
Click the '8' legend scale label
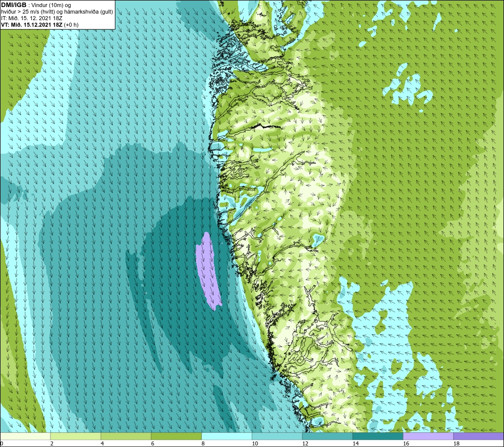[x=203, y=443]
